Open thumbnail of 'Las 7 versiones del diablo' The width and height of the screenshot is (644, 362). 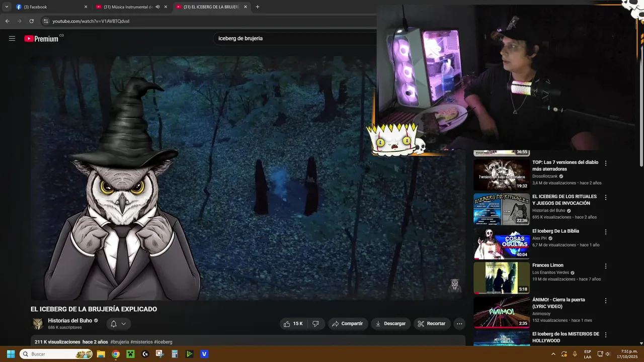coord(501,175)
